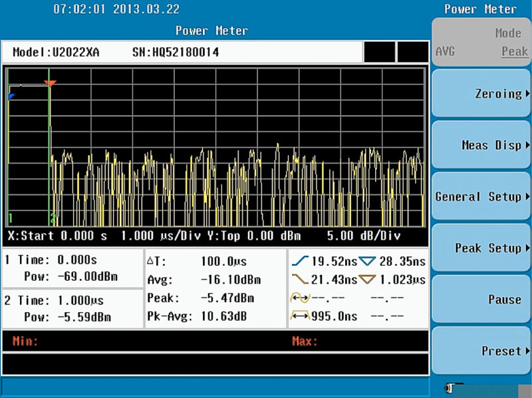
Task: Click the blue marker arrow on the graph edge
Action: [x=10, y=97]
